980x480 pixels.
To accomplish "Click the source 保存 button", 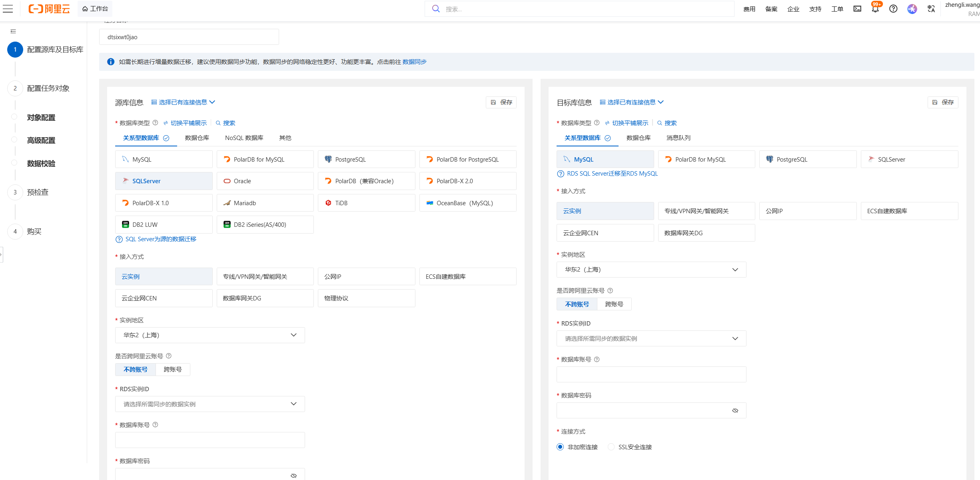I will [501, 102].
